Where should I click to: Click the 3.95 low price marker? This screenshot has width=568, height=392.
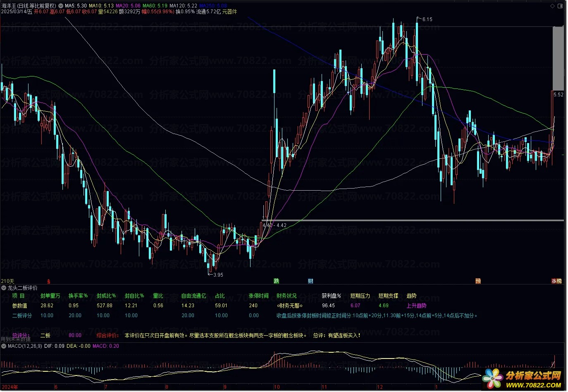point(218,275)
